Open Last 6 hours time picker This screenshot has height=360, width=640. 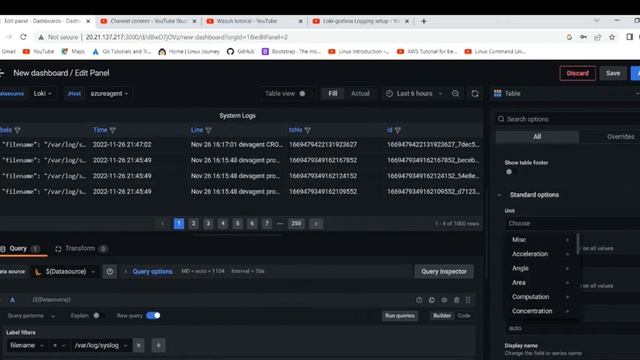coord(413,93)
